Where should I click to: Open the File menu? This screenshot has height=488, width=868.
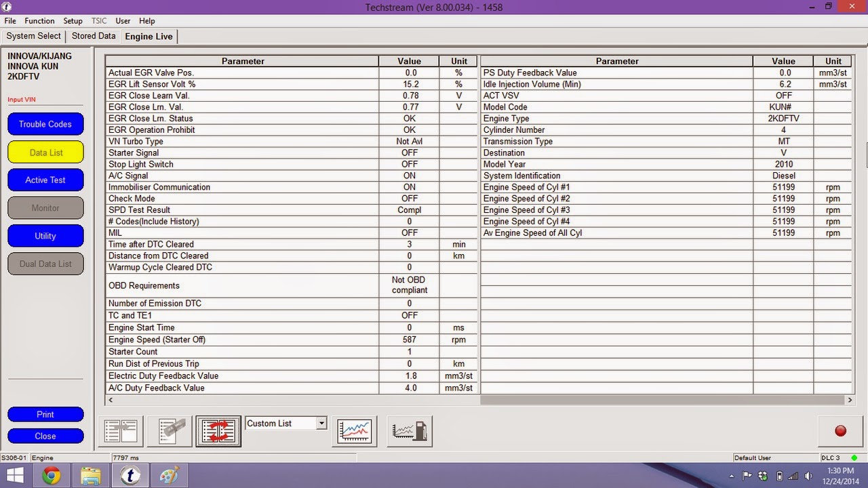pyautogui.click(x=10, y=21)
